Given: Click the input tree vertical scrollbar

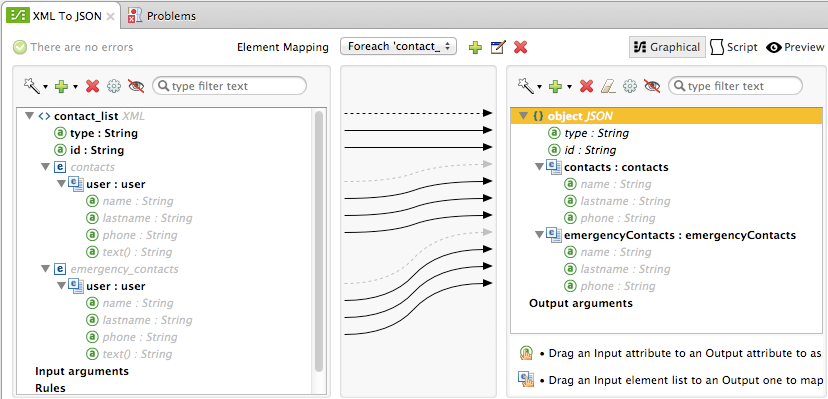Looking at the screenshot, I should click(x=318, y=241).
